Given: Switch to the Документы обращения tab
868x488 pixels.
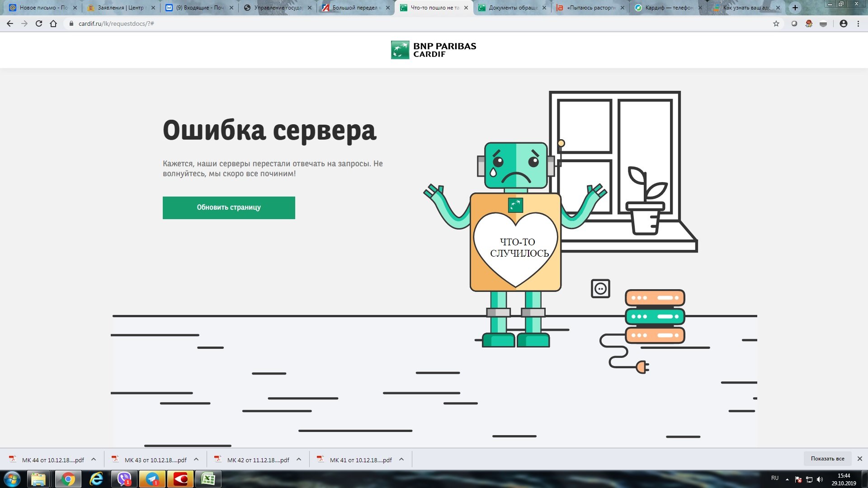Looking at the screenshot, I should (511, 8).
